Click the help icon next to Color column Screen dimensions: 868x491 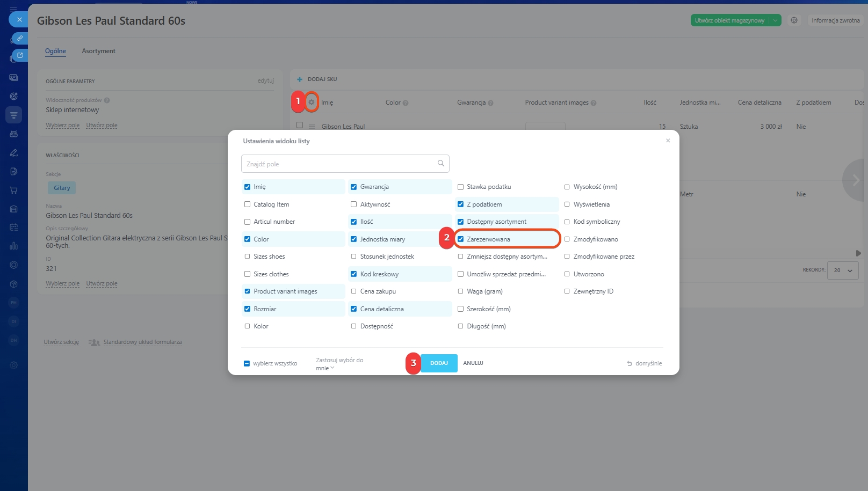(x=406, y=103)
